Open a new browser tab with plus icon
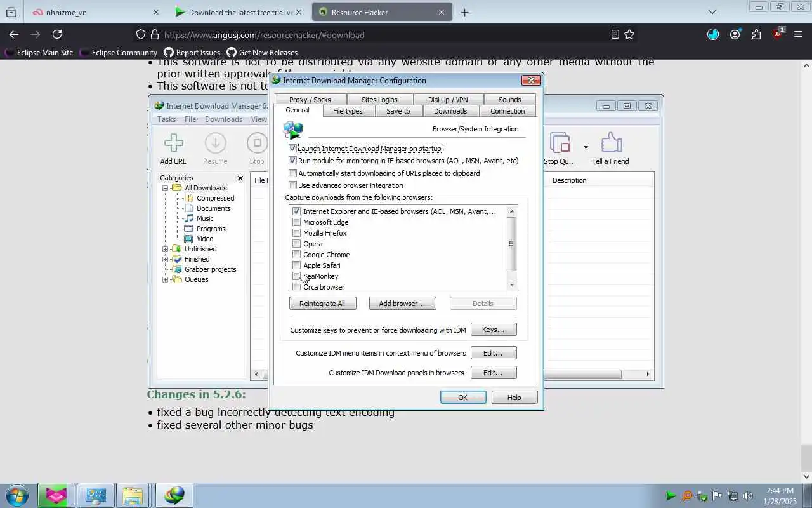The width and height of the screenshot is (812, 508). click(x=464, y=12)
